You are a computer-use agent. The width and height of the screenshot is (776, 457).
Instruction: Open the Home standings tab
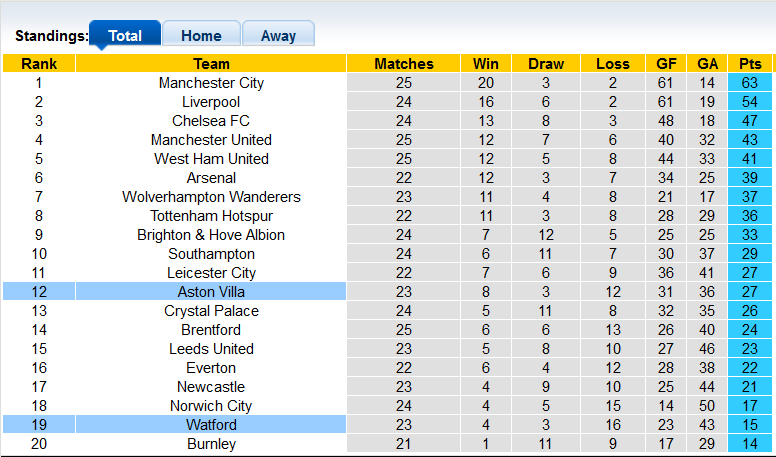pos(201,35)
